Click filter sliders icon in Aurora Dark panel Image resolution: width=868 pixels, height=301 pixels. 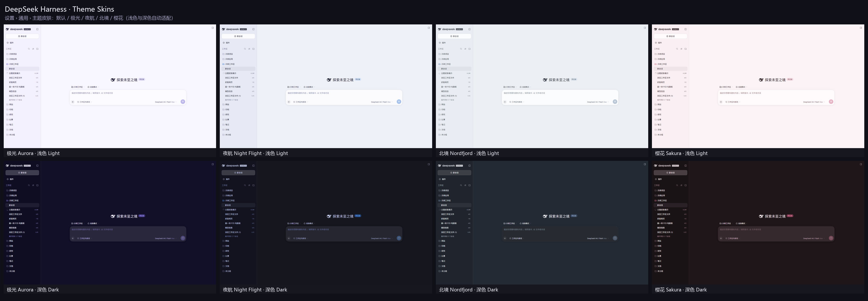(33, 185)
